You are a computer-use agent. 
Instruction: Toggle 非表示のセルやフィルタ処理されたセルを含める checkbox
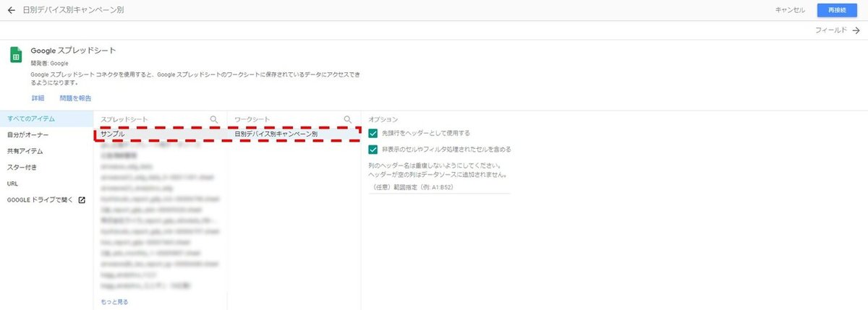coord(373,150)
